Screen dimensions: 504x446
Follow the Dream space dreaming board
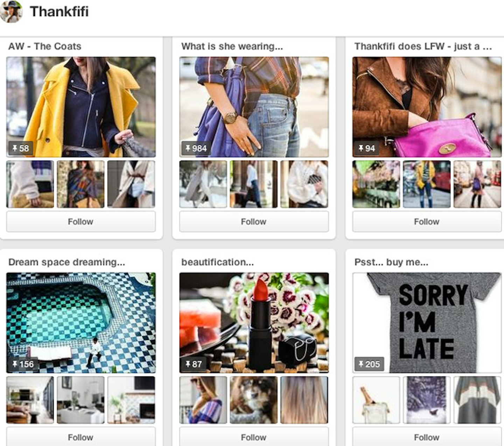81,437
